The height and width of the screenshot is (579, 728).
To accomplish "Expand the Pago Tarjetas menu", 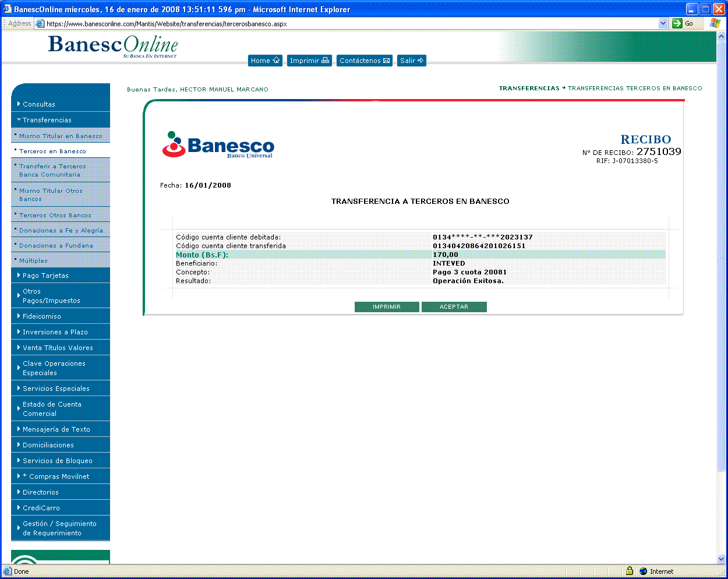I will click(x=61, y=276).
